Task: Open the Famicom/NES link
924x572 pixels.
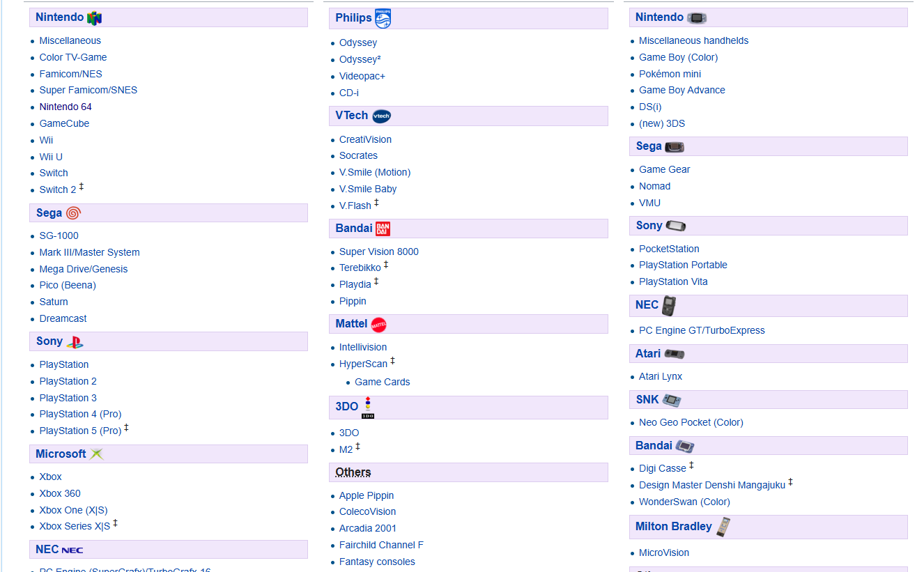Action: click(x=71, y=74)
